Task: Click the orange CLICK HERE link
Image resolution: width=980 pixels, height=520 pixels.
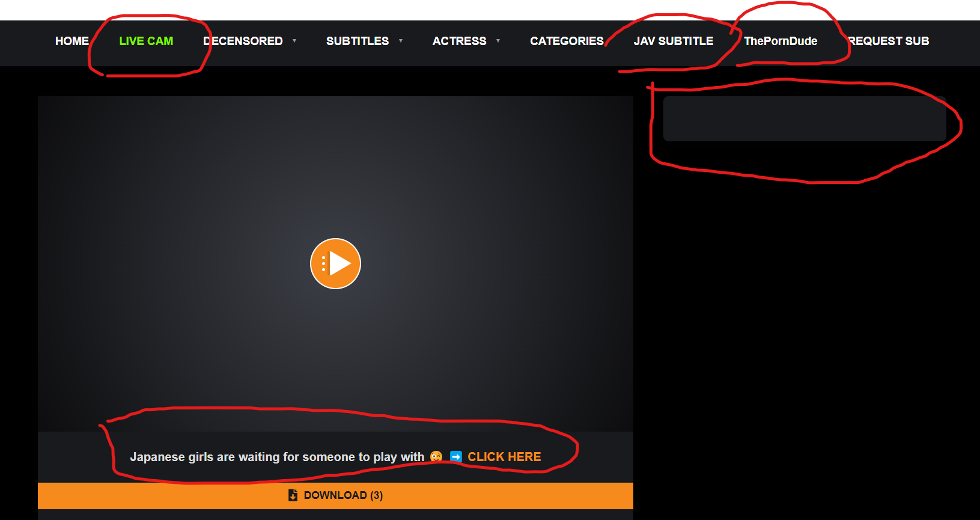Action: click(x=504, y=457)
